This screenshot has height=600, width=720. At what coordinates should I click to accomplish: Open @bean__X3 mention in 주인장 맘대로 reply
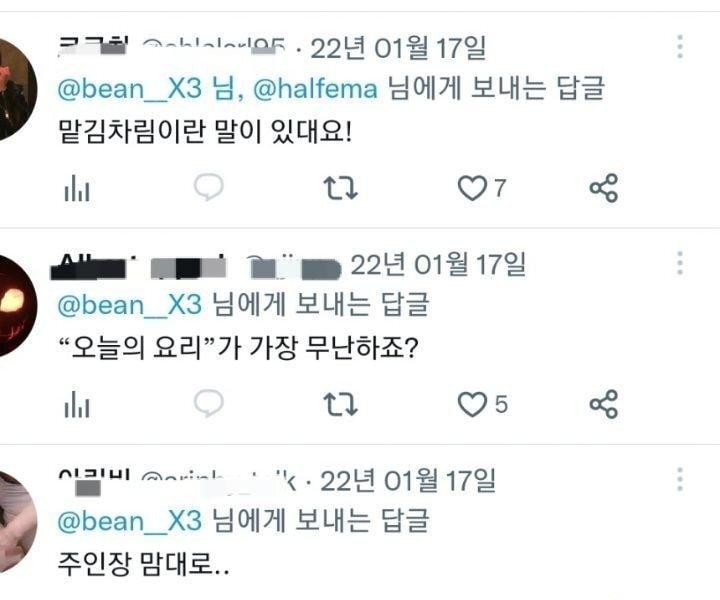(130, 521)
